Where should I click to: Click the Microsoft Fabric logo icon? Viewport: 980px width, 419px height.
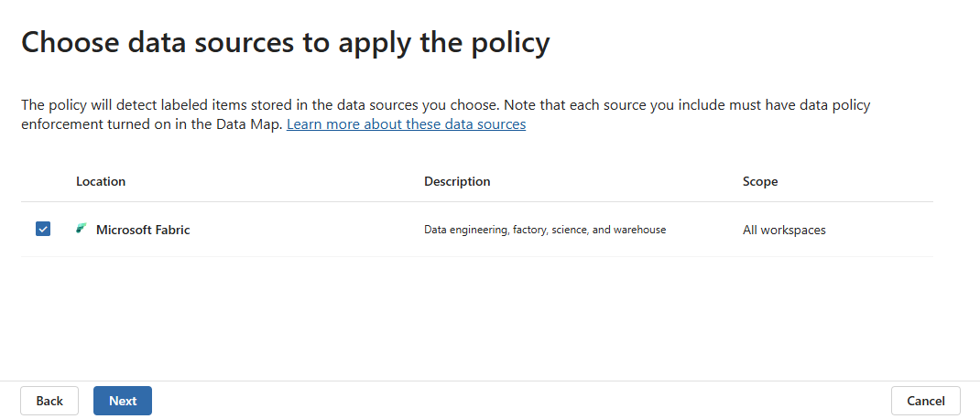(x=82, y=229)
